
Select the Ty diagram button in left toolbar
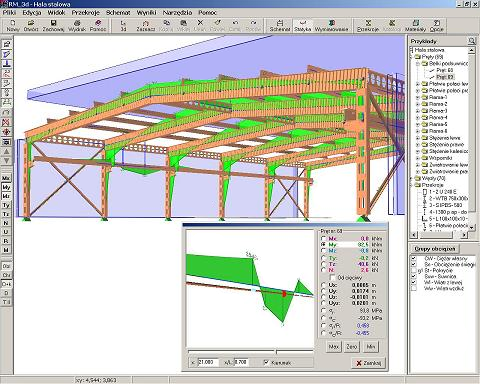[6, 205]
